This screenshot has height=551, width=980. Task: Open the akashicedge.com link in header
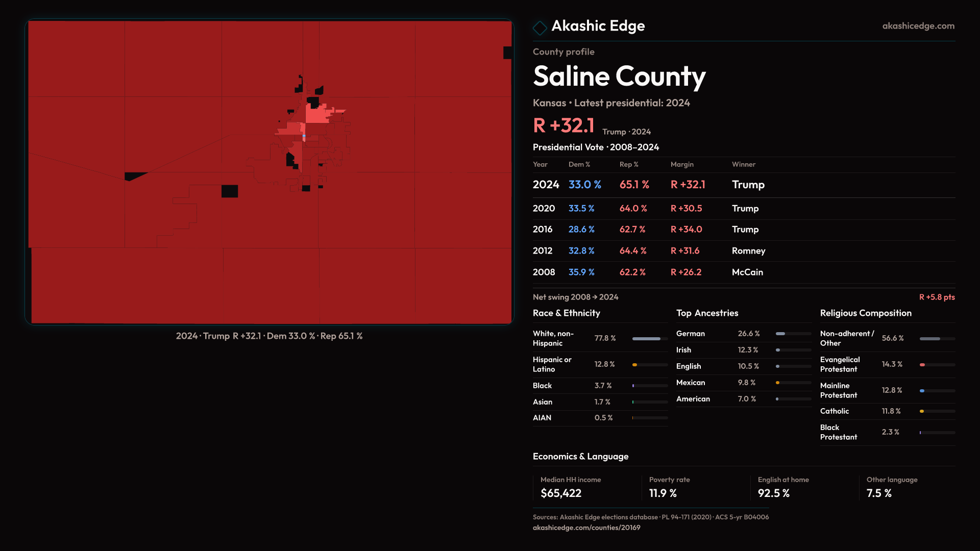pos(918,26)
